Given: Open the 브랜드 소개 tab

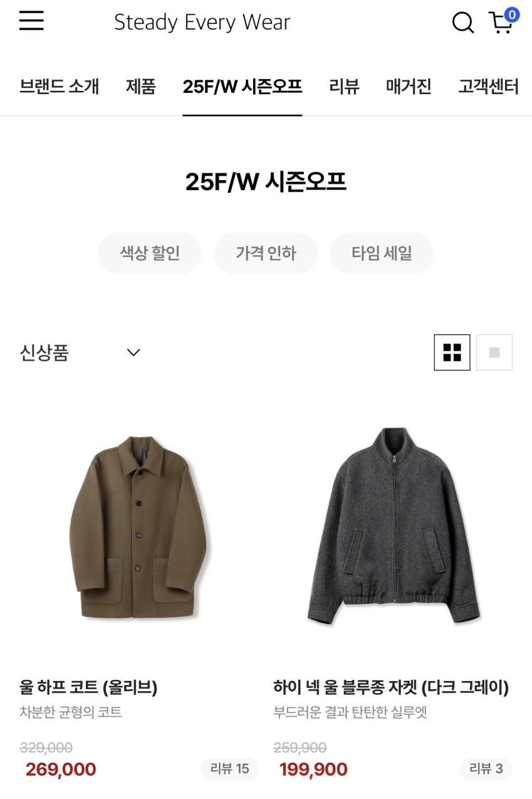Looking at the screenshot, I should pos(59,86).
